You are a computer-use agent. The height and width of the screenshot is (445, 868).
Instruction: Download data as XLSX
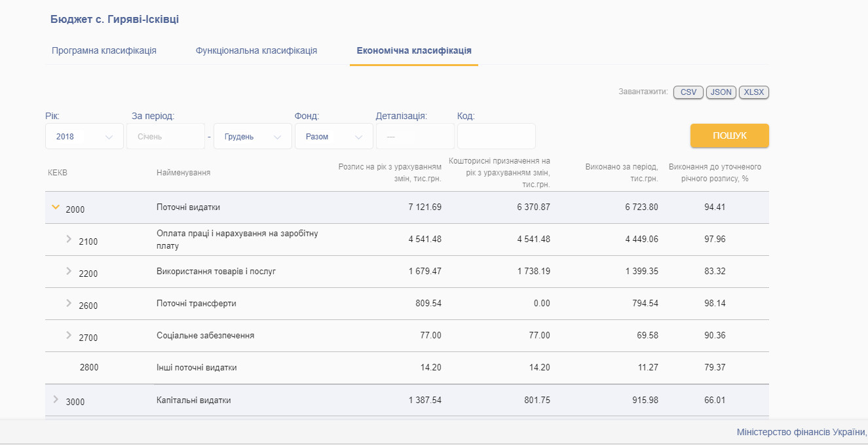(x=754, y=92)
